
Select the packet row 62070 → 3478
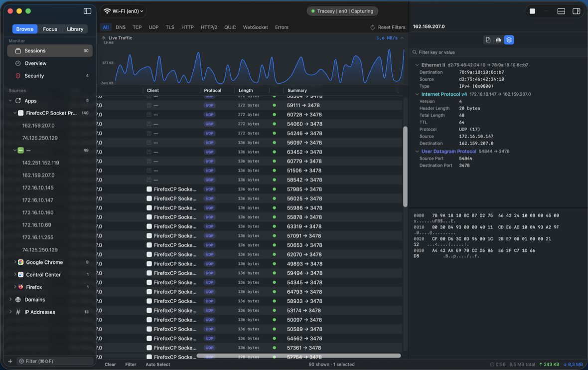[249, 254]
